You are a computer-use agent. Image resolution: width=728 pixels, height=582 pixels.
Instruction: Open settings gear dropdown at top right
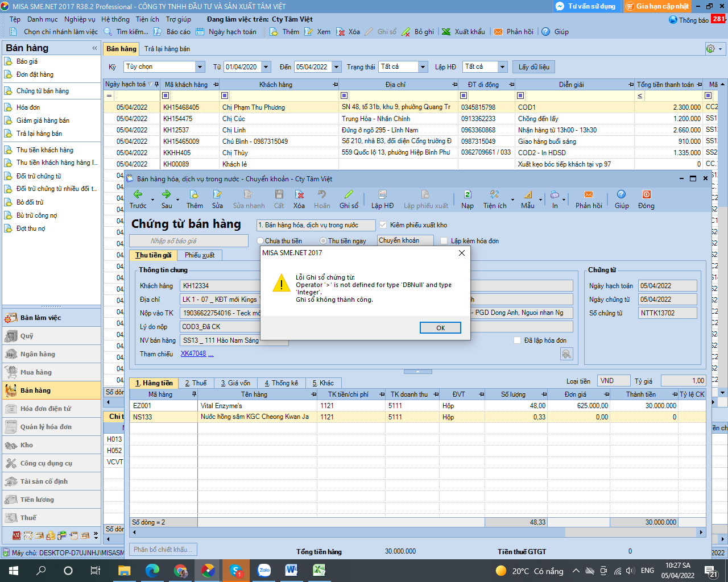(x=714, y=49)
